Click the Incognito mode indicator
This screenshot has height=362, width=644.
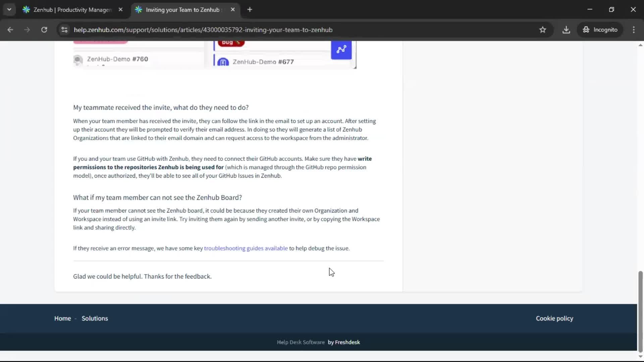click(x=600, y=29)
